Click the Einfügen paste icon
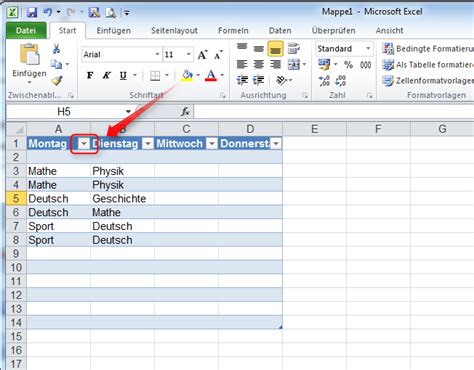 pos(30,54)
